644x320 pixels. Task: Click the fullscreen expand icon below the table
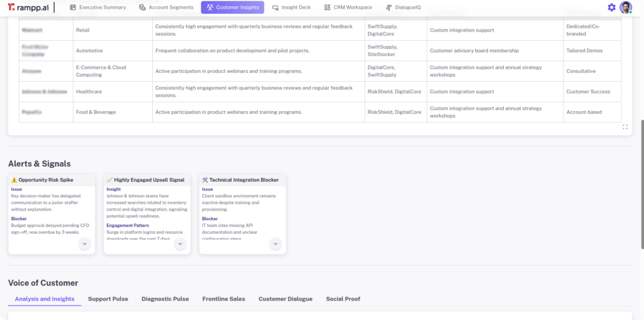point(625,127)
